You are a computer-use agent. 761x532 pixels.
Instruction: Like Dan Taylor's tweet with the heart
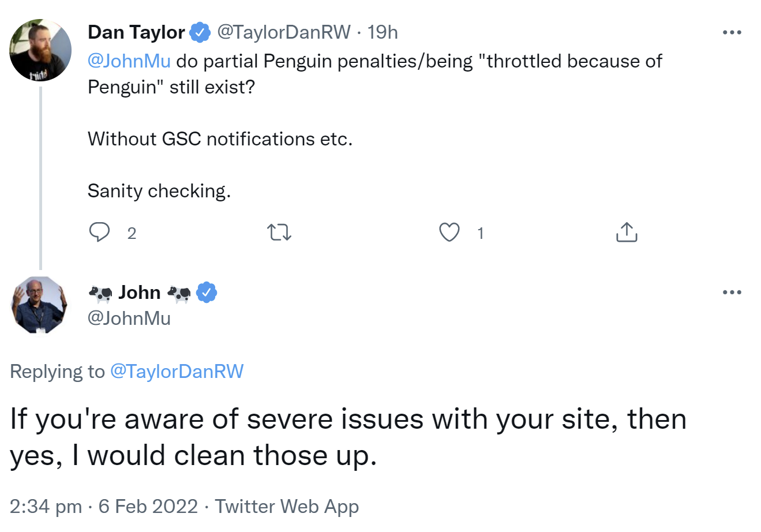tap(449, 232)
